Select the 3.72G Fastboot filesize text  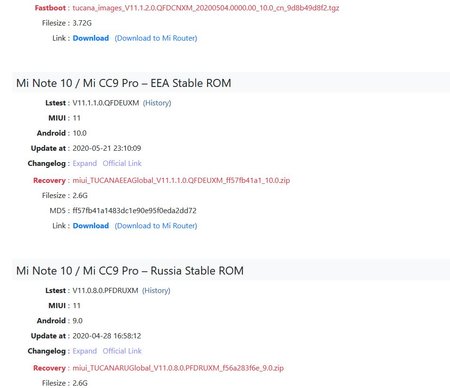[x=82, y=23]
